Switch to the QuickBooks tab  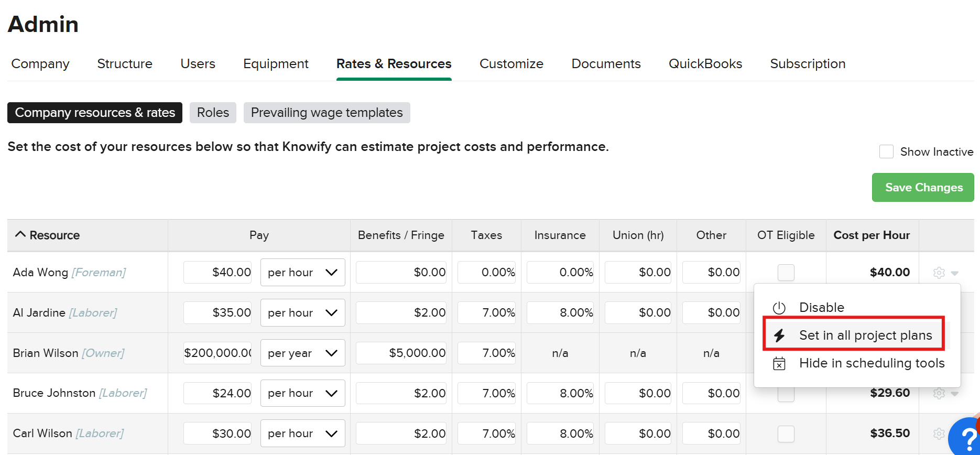[705, 64]
